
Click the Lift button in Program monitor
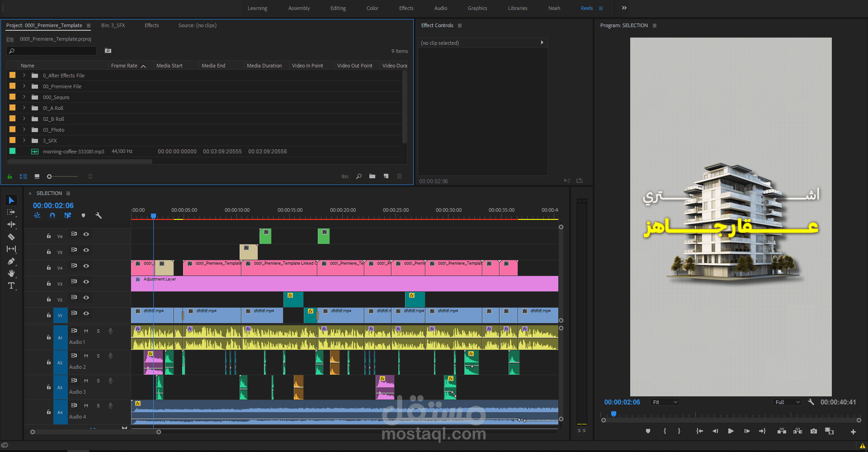tap(782, 431)
